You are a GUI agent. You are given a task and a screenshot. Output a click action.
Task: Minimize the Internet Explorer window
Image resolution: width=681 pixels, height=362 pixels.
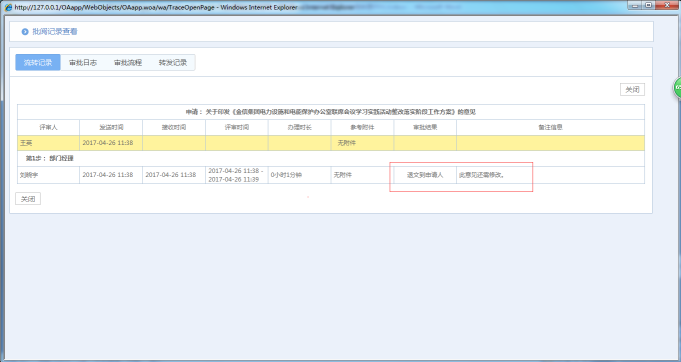point(635,5)
